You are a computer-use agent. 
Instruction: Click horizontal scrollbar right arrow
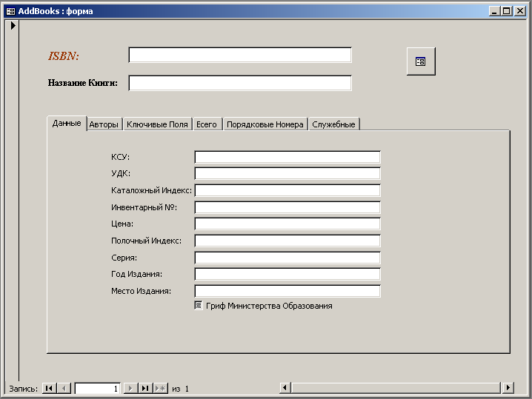[508, 388]
